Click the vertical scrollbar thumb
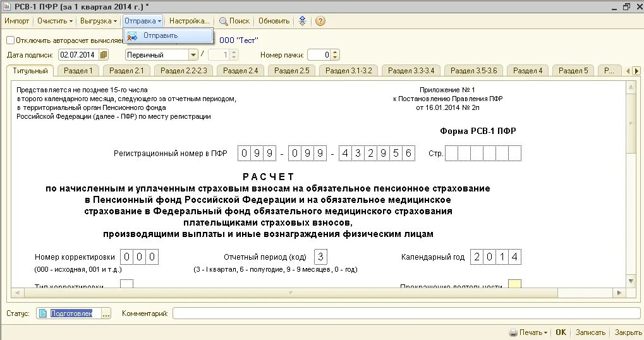 (631, 123)
